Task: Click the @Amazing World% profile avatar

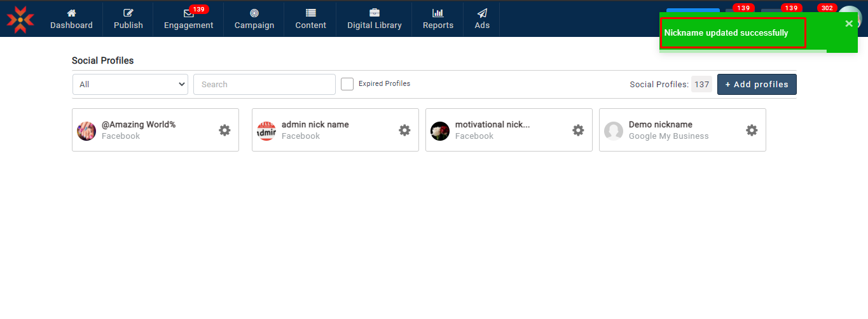Action: [86, 131]
